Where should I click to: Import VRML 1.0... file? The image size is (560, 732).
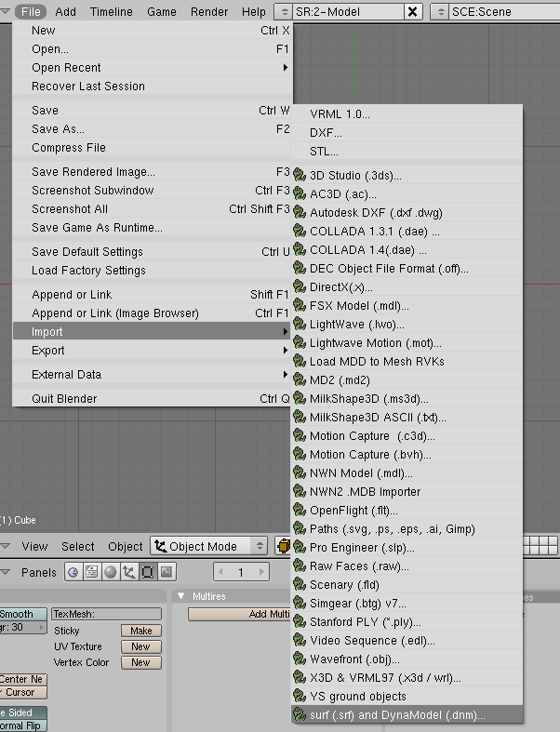pos(407,113)
